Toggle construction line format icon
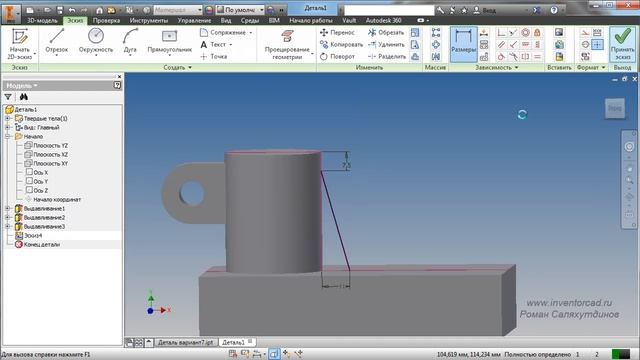This screenshot has width=640, height=360. (585, 33)
